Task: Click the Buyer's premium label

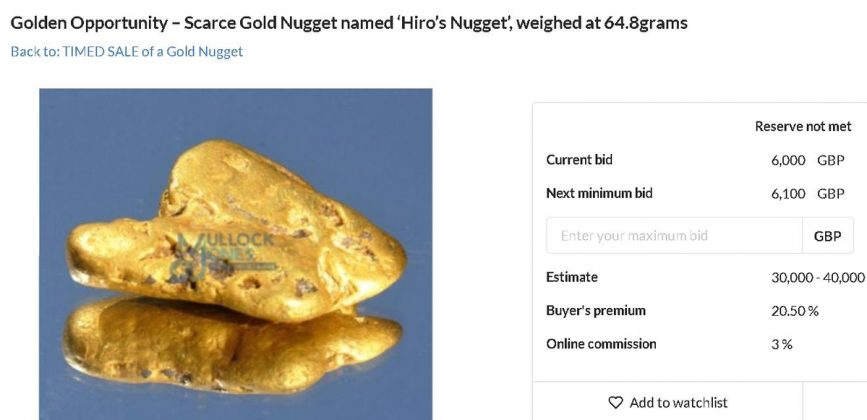Action: pos(596,311)
